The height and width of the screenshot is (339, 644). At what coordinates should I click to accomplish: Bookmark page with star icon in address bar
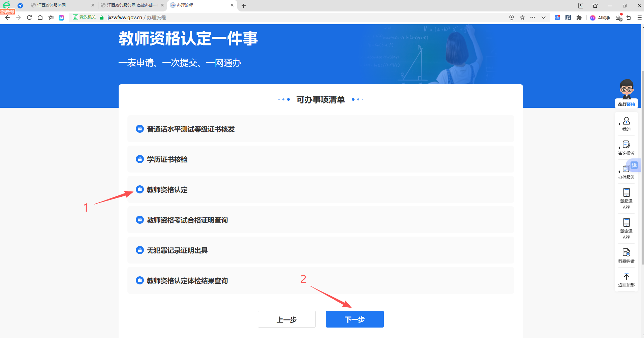click(522, 18)
